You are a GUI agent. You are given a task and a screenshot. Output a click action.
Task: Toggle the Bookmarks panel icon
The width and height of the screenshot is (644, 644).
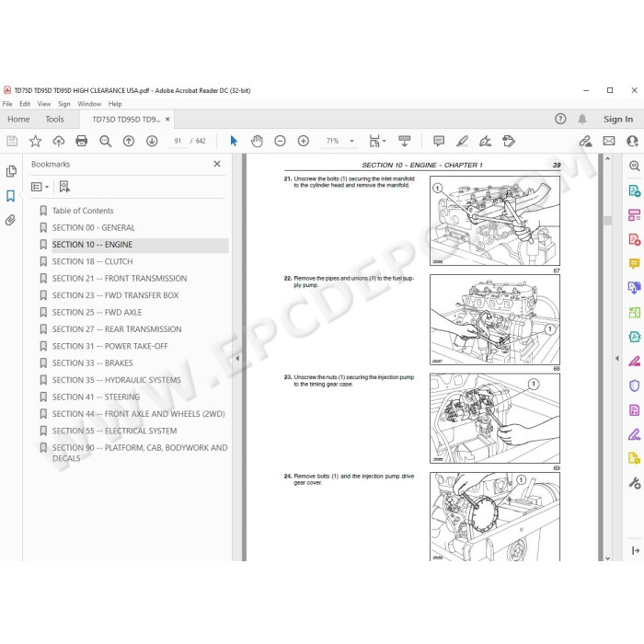(x=11, y=196)
